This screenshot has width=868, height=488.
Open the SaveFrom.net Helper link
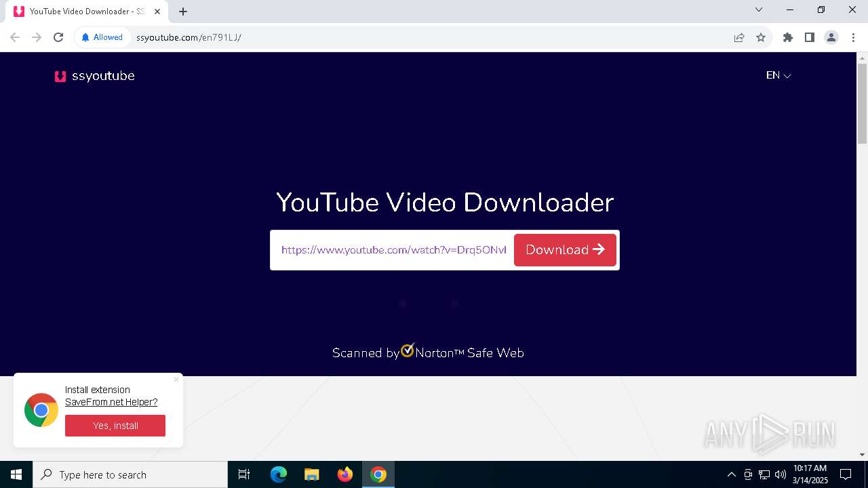pos(111,402)
